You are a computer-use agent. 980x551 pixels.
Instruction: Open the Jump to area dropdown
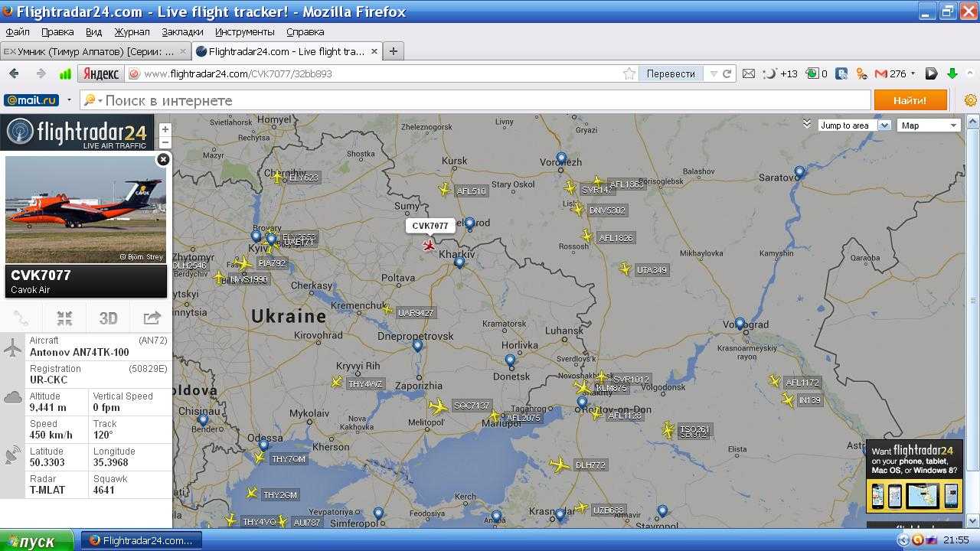(854, 126)
